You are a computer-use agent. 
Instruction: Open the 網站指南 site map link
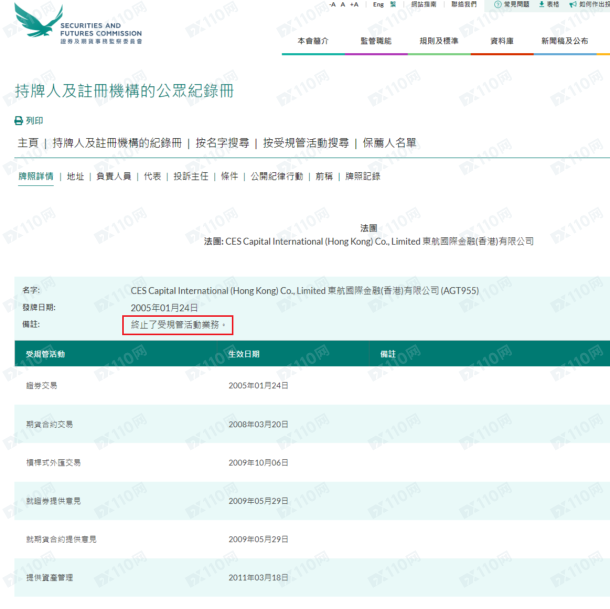[x=424, y=4]
